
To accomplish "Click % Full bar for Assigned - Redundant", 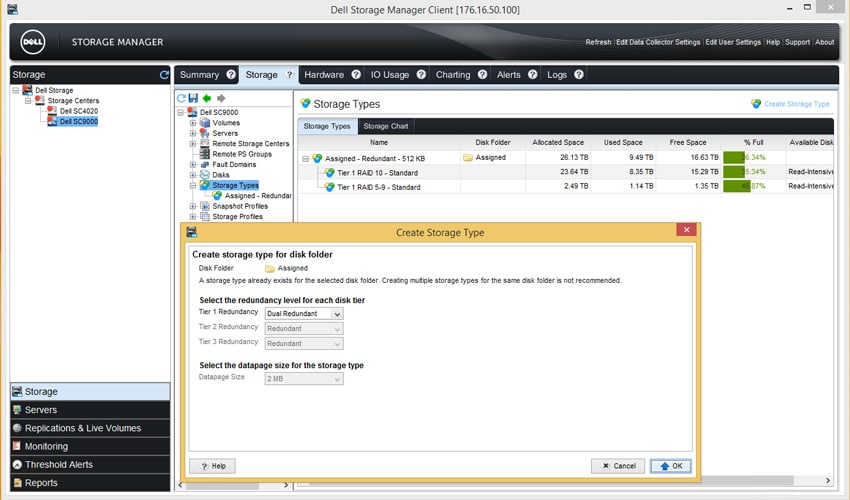I will [x=734, y=157].
